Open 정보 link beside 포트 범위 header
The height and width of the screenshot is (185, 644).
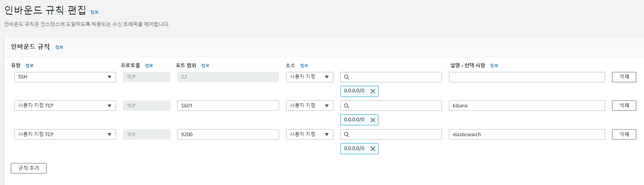(x=205, y=66)
